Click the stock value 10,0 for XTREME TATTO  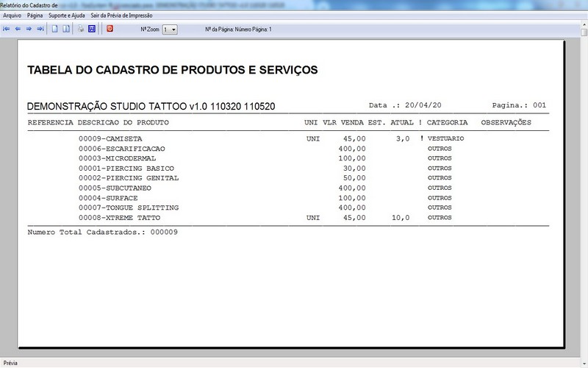401,218
